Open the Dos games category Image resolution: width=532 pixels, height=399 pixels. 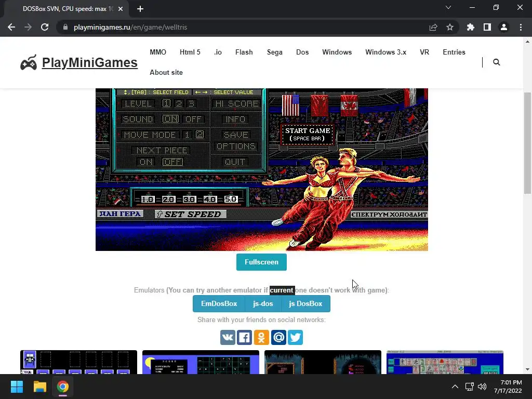pyautogui.click(x=302, y=52)
